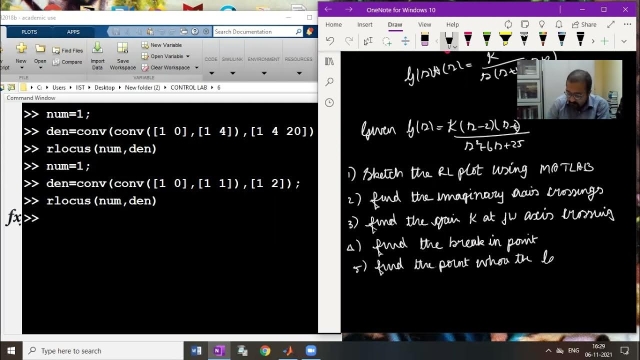Click the lightbulb Tell Me icon
Screen dimensions: 640x360
click(542, 24)
